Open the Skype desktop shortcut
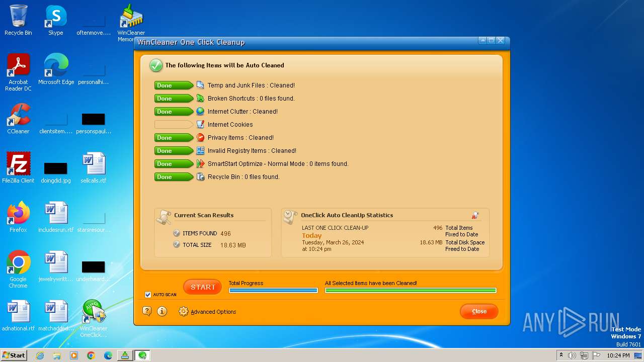The width and height of the screenshot is (644, 362). coord(55,20)
